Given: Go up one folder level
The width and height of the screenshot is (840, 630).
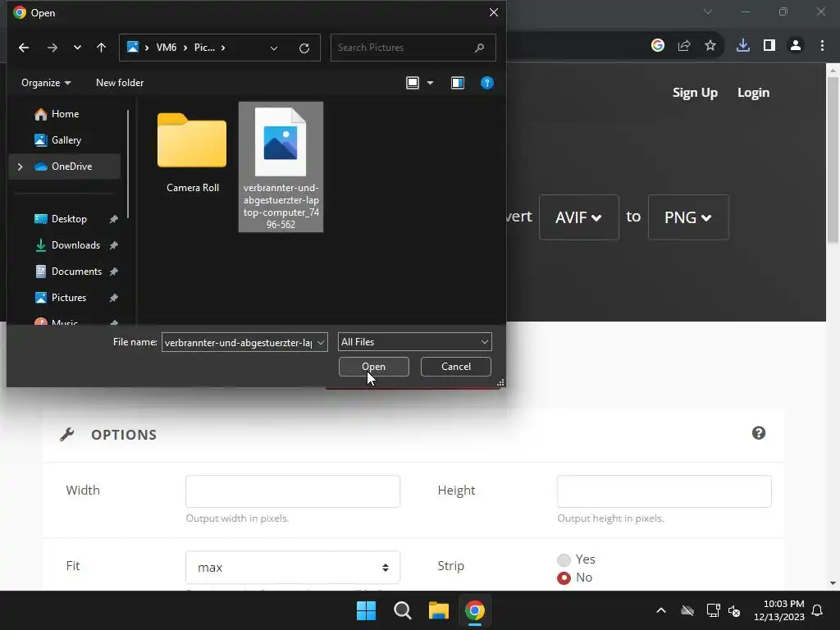Looking at the screenshot, I should (x=101, y=48).
